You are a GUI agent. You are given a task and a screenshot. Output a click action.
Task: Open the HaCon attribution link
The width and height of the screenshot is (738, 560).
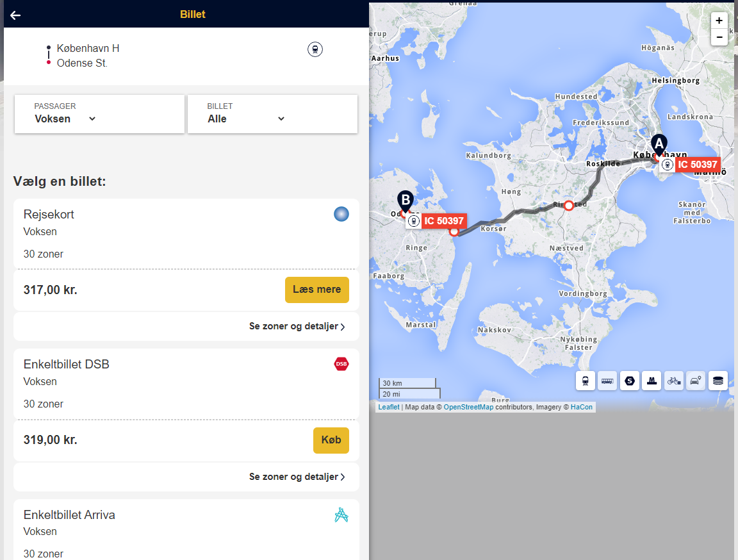[x=581, y=407]
